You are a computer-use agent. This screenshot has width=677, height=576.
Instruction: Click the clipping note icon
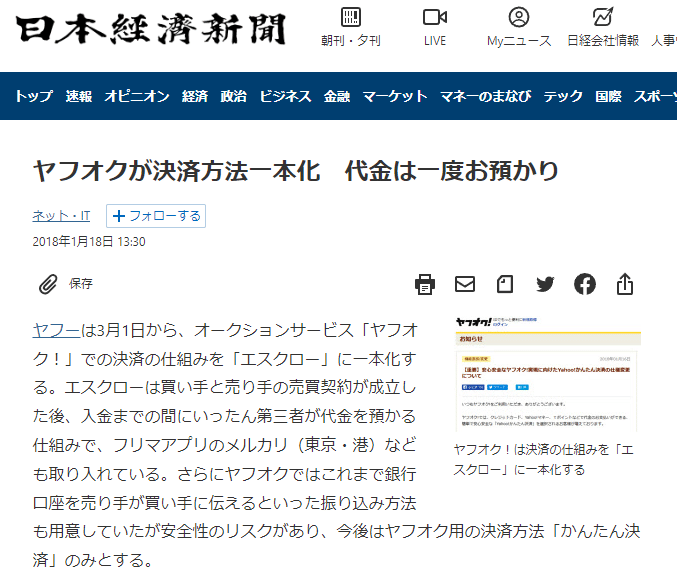point(505,284)
